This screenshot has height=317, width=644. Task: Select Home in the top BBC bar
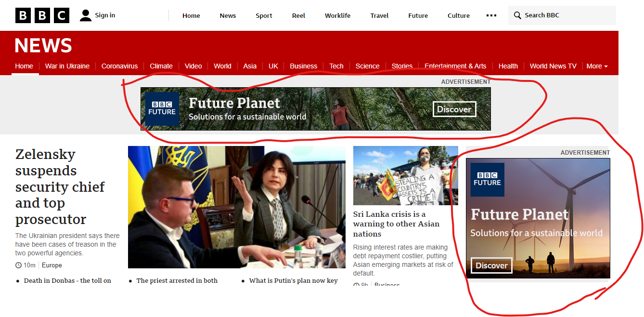click(x=191, y=15)
